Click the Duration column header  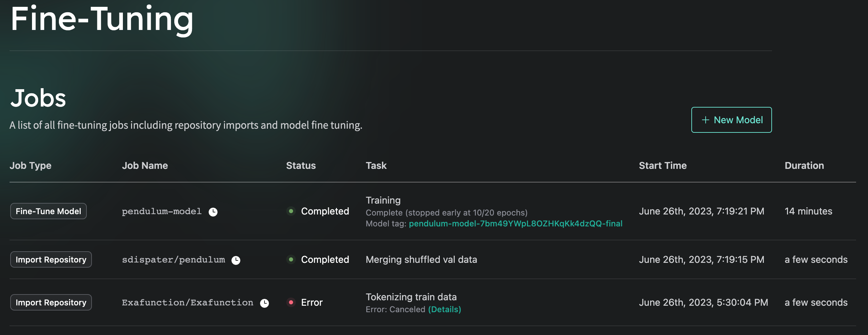(804, 165)
